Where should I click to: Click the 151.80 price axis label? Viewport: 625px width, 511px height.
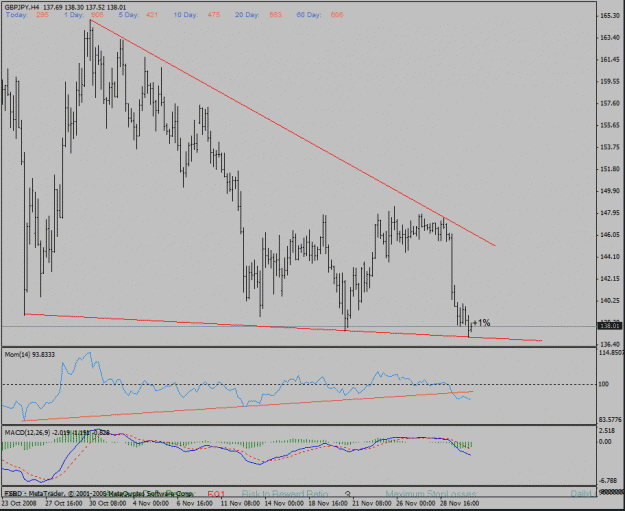pos(610,169)
